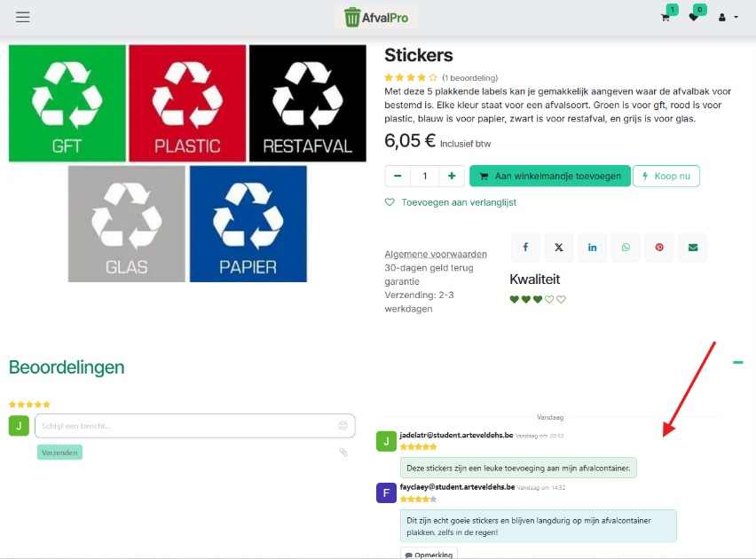This screenshot has height=559, width=756.
Task: Click Toevoegen aan verlanglijst link
Action: 459,202
